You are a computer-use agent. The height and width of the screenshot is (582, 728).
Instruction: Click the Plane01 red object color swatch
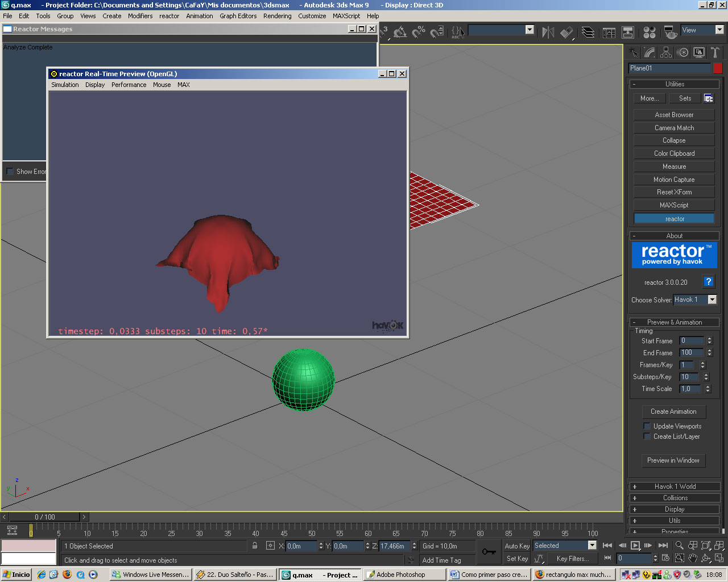click(x=718, y=68)
